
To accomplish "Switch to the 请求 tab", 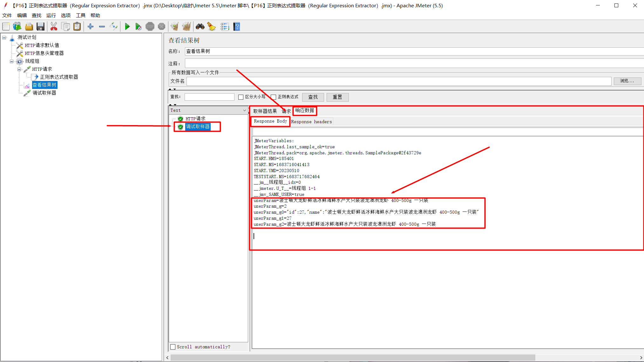I will (286, 111).
